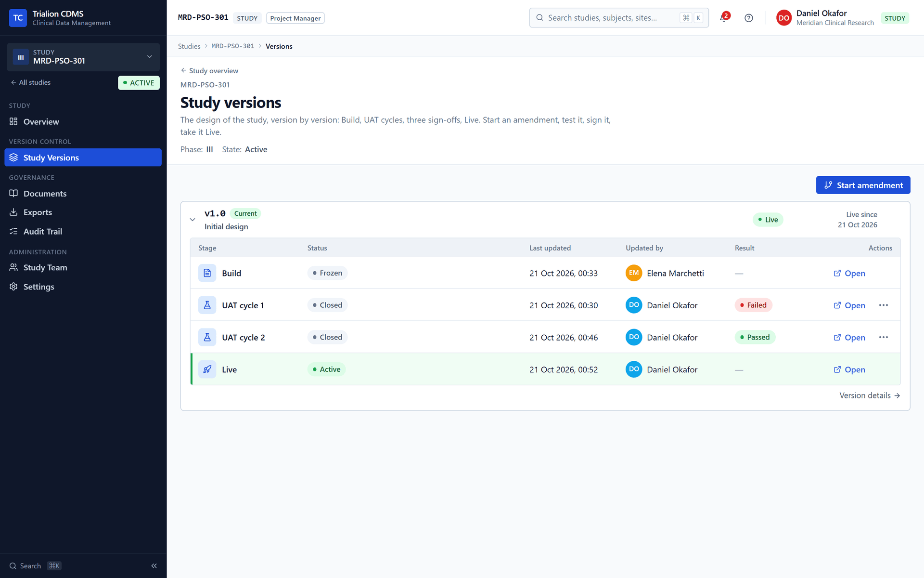Screen dimensions: 924x578
Task: Open the notifications bell icon
Action: tap(724, 18)
